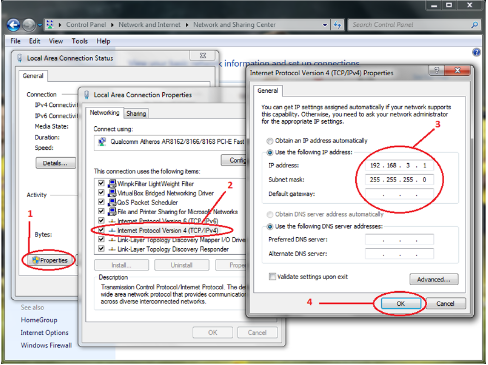
Task: Enable Validate settings upon exit
Action: (272, 277)
